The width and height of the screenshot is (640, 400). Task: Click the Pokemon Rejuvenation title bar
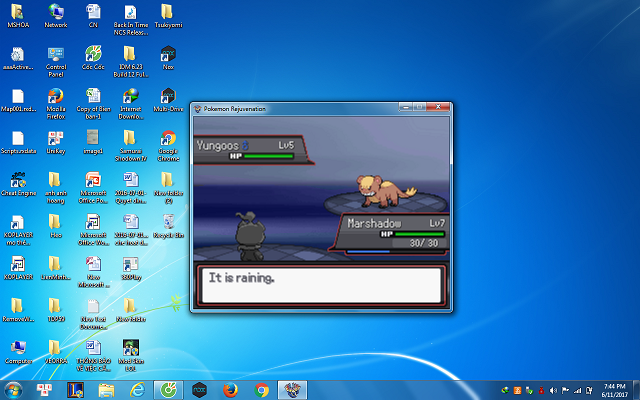coord(295,109)
